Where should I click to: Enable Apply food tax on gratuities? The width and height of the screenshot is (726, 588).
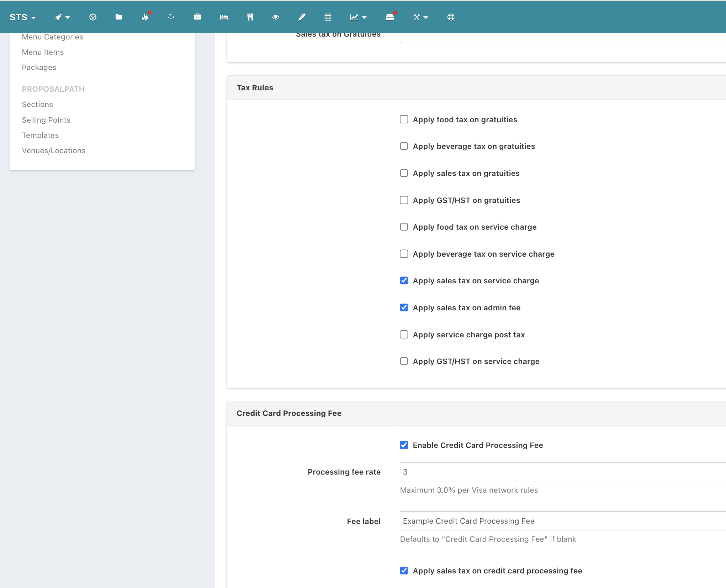(404, 119)
